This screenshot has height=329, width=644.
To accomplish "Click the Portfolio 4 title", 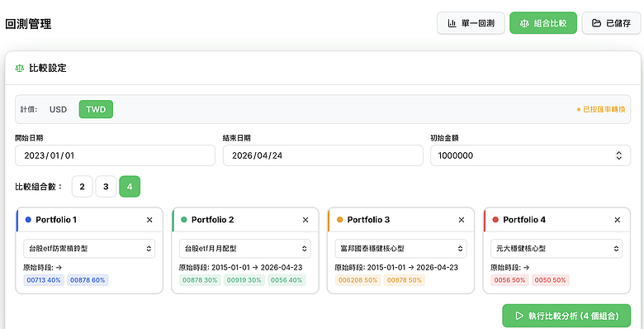I will click(x=524, y=220).
